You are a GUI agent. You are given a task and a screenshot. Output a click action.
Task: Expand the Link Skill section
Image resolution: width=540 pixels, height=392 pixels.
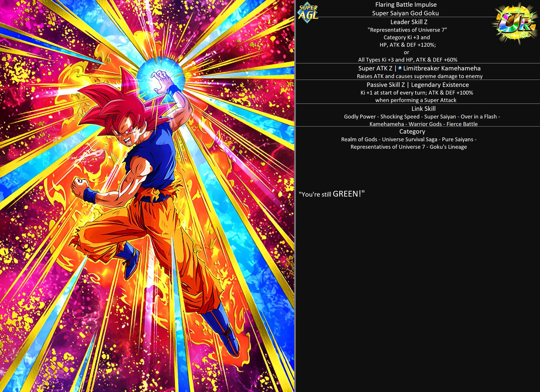click(423, 108)
